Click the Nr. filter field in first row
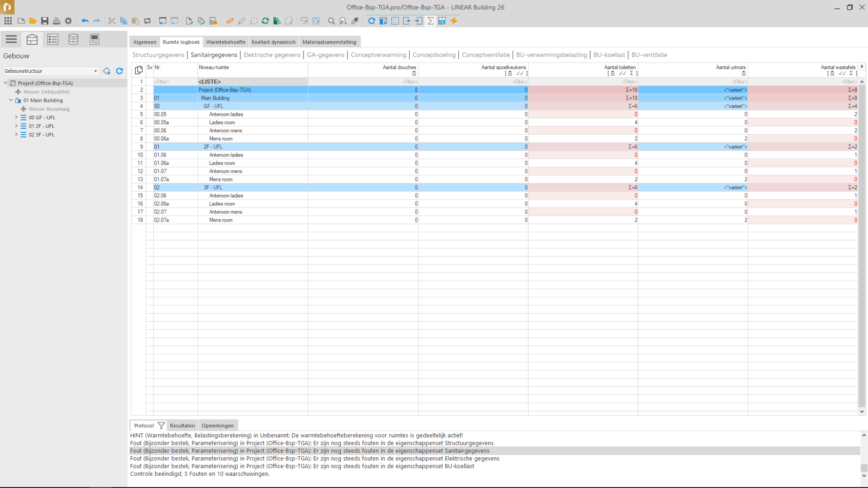 [175, 82]
